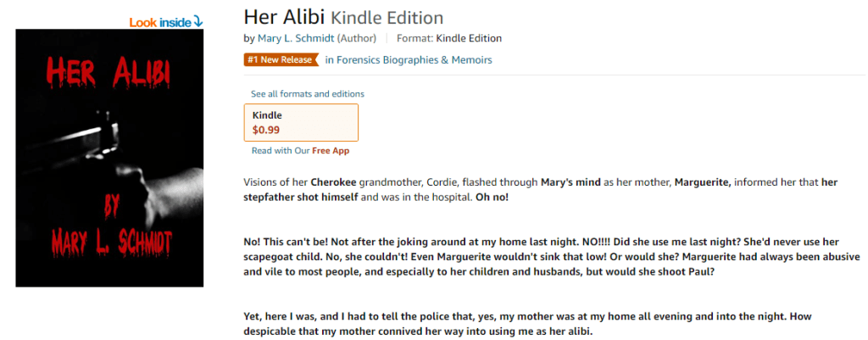Select the Kindle format option box
The width and height of the screenshot is (868, 340).
(x=300, y=122)
